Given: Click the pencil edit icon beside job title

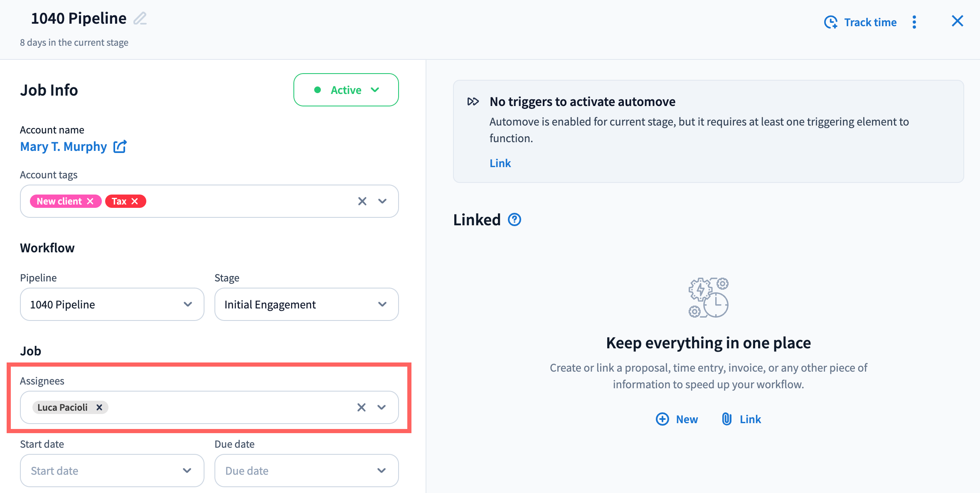Looking at the screenshot, I should click(140, 19).
